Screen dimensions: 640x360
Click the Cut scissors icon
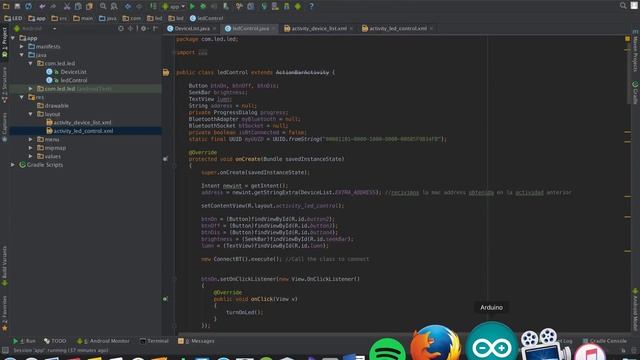[x=67, y=6]
